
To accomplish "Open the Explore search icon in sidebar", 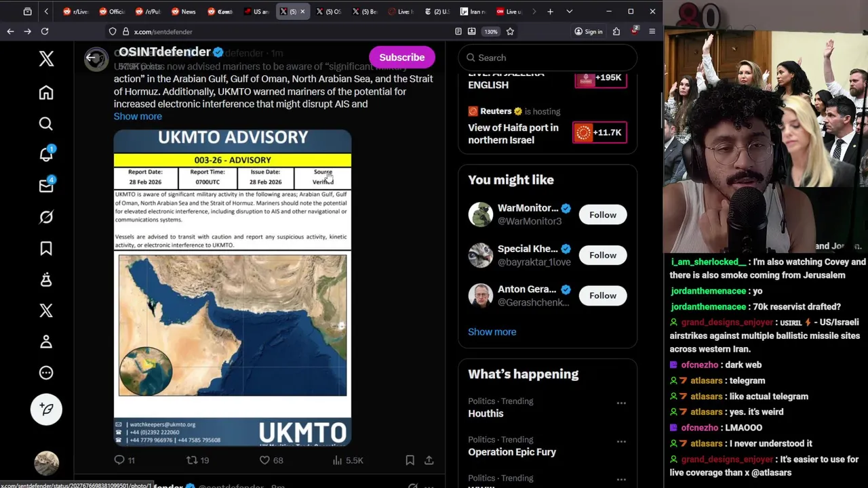I will pyautogui.click(x=46, y=123).
